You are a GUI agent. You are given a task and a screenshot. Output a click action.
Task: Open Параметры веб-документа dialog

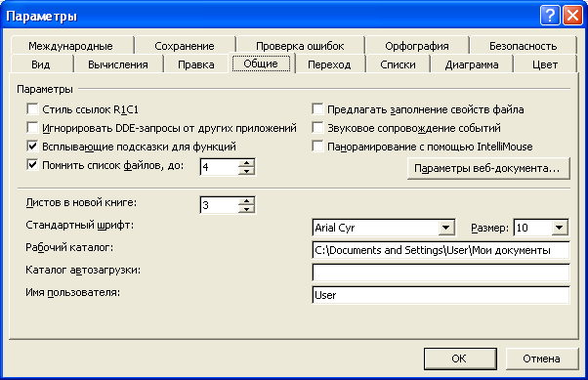[488, 168]
